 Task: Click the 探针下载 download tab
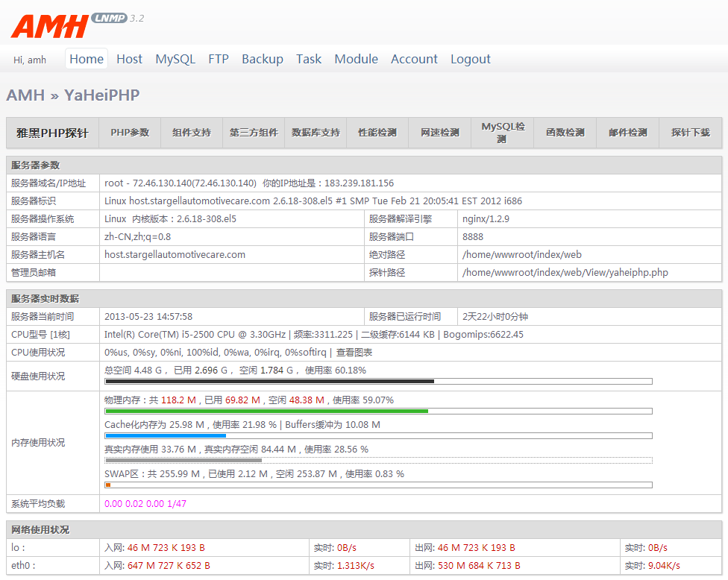coord(690,133)
